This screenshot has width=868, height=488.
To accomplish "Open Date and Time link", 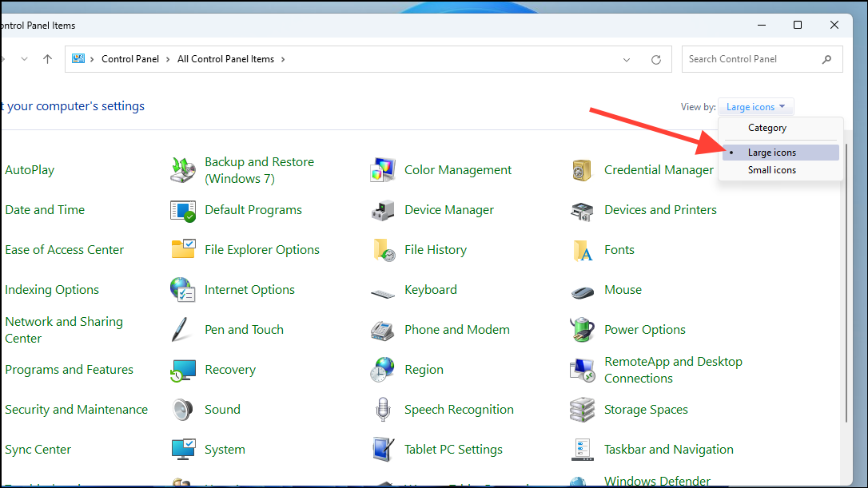I will click(x=45, y=210).
